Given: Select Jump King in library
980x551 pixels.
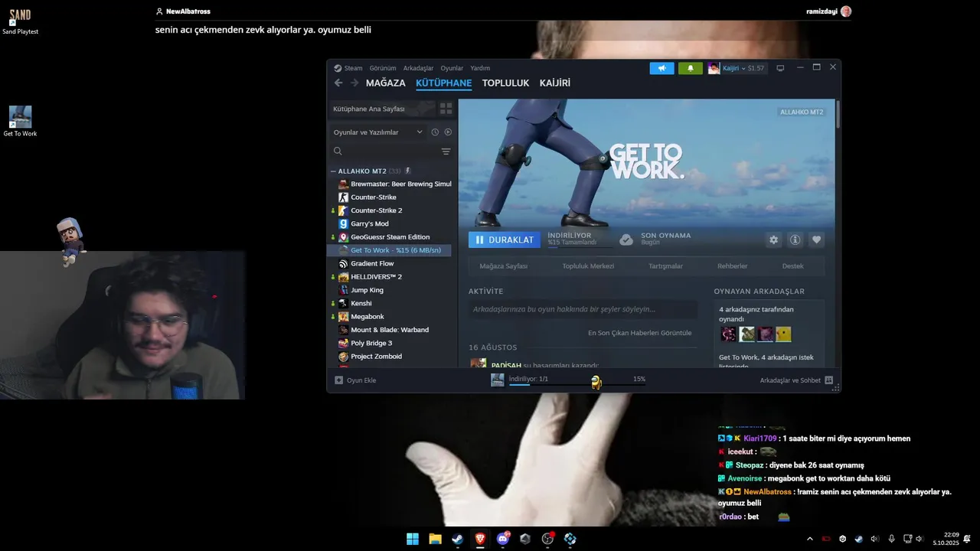Looking at the screenshot, I should (x=367, y=290).
